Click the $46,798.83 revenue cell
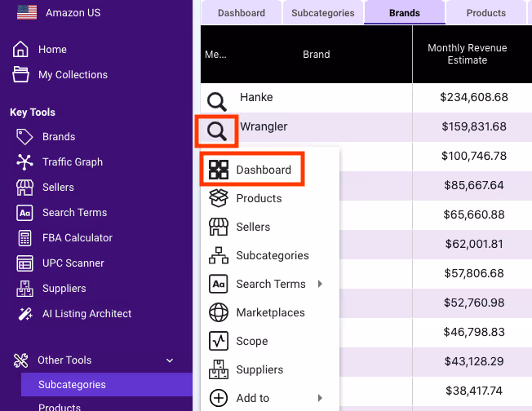This screenshot has height=411, width=532. click(x=474, y=332)
